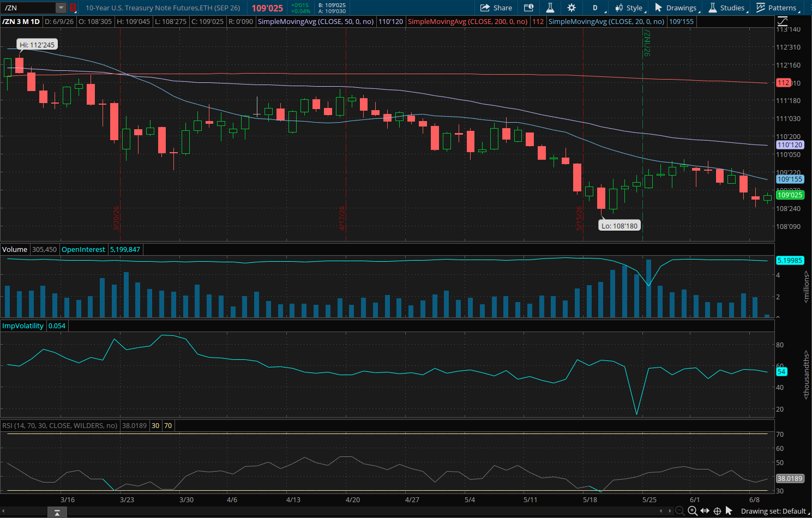Click the large 109'025 last price at top
Viewport: 812px width, 518px height.
pyautogui.click(x=267, y=8)
